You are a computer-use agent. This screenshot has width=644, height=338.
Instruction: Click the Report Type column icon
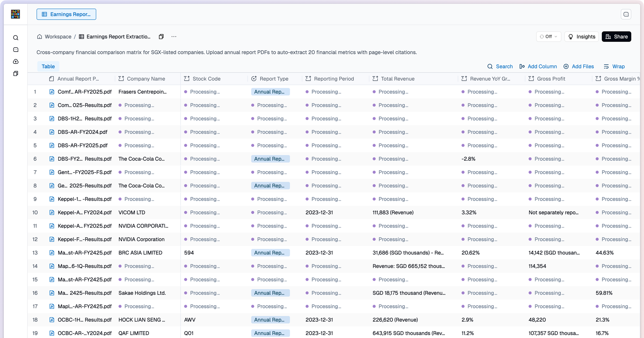click(x=254, y=79)
